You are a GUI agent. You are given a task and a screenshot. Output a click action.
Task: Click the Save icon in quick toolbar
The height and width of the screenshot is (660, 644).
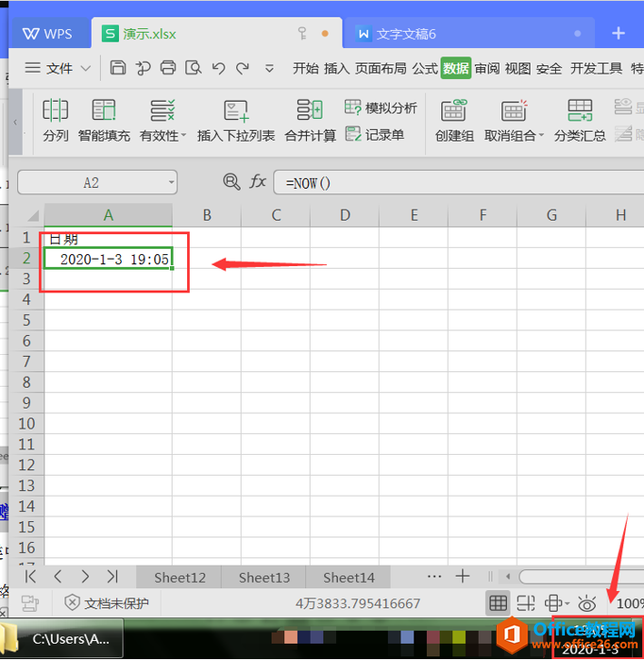118,67
